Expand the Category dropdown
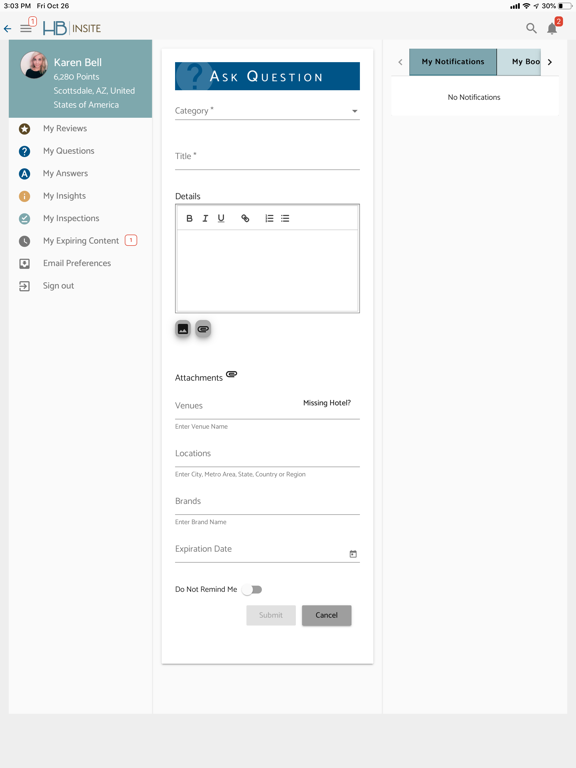Viewport: 576px width, 768px height. pyautogui.click(x=267, y=111)
